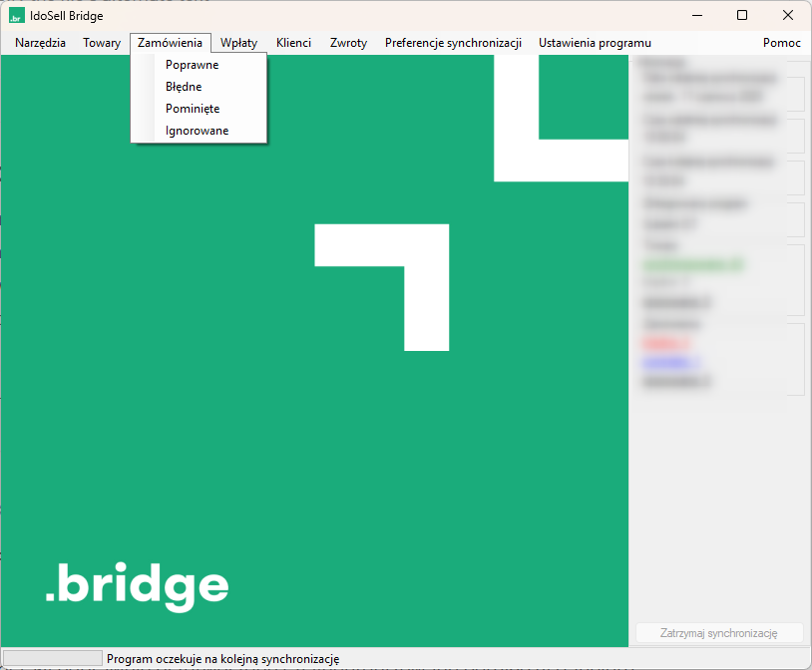The image size is (812, 670).
Task: Close the IdoSell Bridge window
Action: [x=788, y=16]
